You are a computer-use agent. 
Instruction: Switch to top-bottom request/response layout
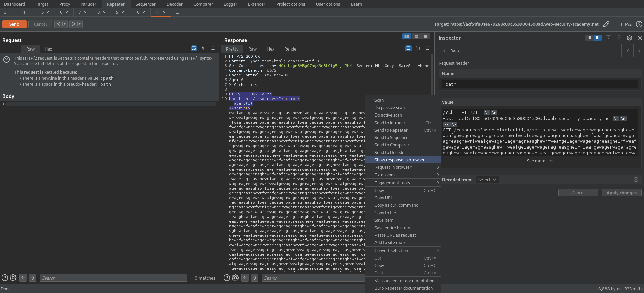point(416,36)
